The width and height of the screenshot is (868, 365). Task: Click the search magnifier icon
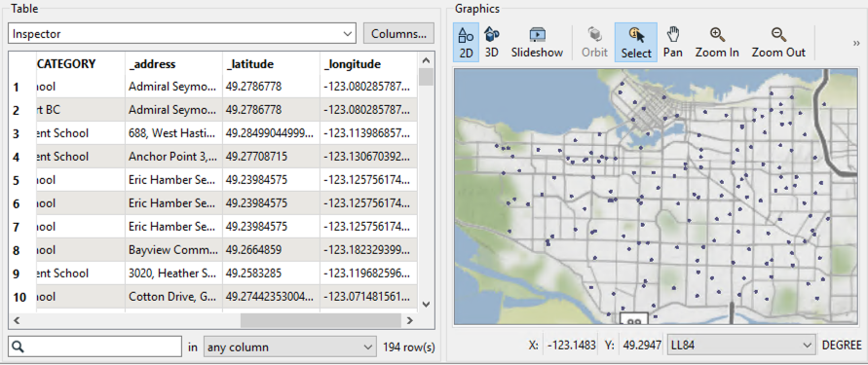pyautogui.click(x=19, y=347)
